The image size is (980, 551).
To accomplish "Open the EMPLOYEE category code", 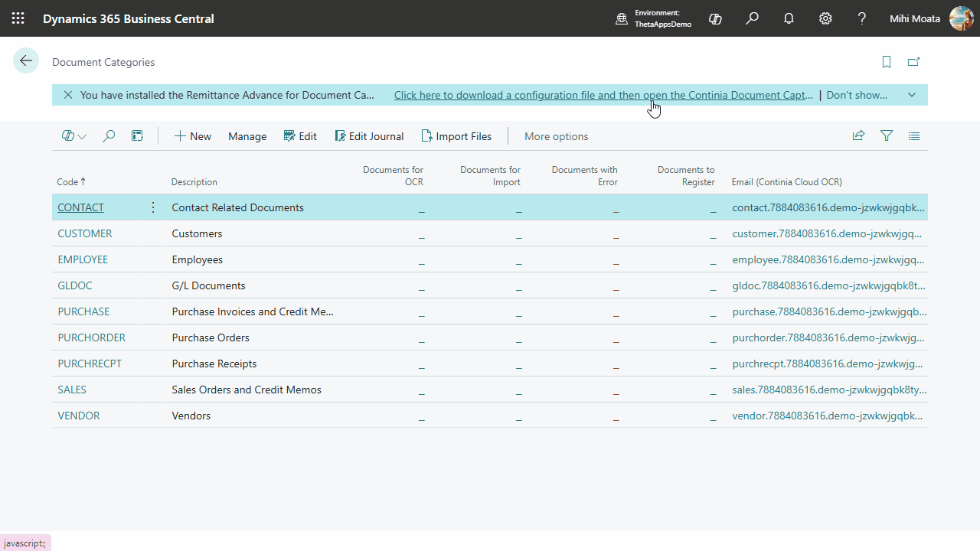I will [x=83, y=259].
